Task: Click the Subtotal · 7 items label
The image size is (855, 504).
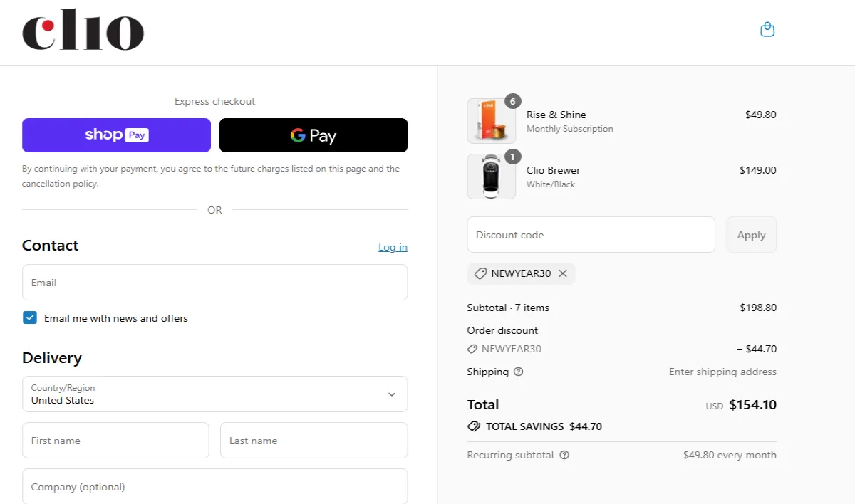Action: click(x=508, y=308)
